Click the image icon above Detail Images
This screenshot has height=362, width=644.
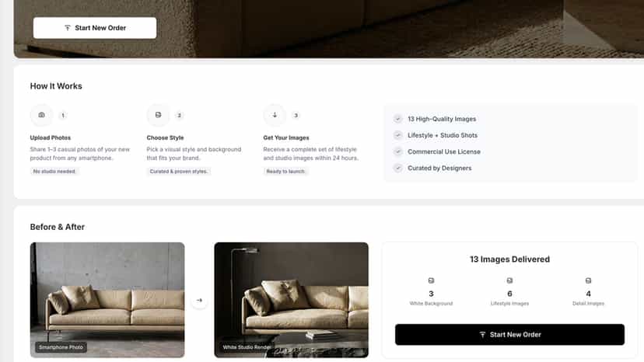[588, 280]
